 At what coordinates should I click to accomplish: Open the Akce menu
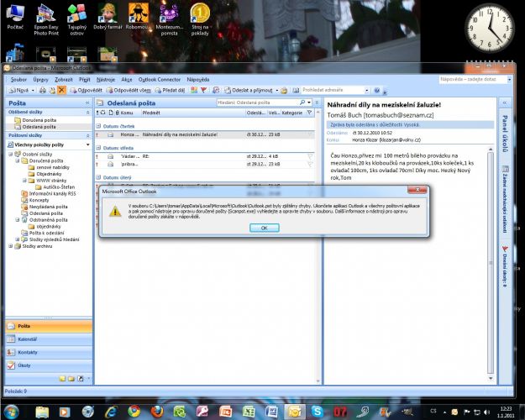pyautogui.click(x=127, y=79)
